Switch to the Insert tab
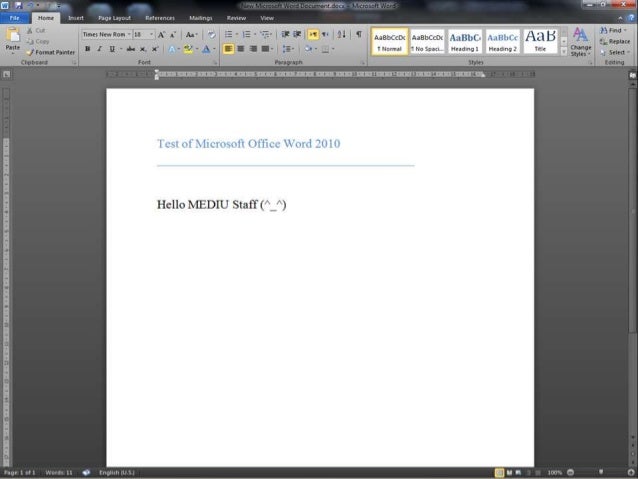 point(76,18)
